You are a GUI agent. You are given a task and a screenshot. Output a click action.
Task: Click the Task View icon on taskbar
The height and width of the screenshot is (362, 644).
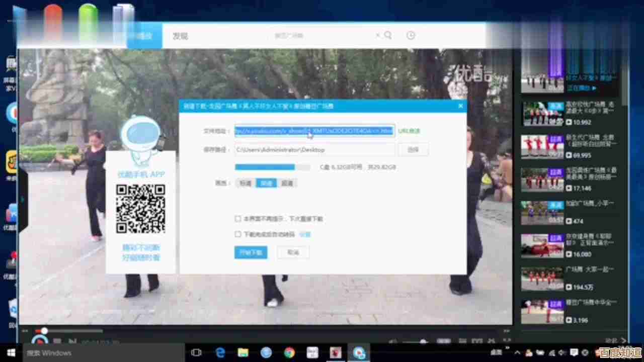pyautogui.click(x=197, y=352)
